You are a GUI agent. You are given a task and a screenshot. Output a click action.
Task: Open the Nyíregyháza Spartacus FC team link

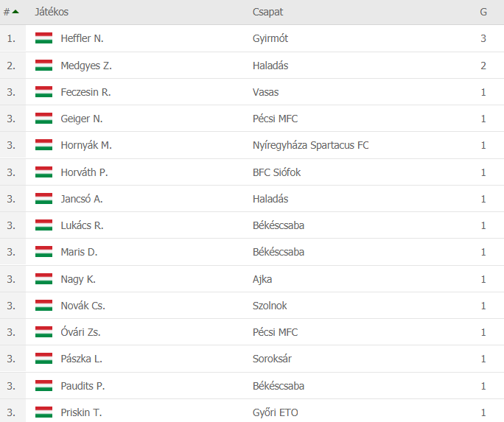pos(310,145)
